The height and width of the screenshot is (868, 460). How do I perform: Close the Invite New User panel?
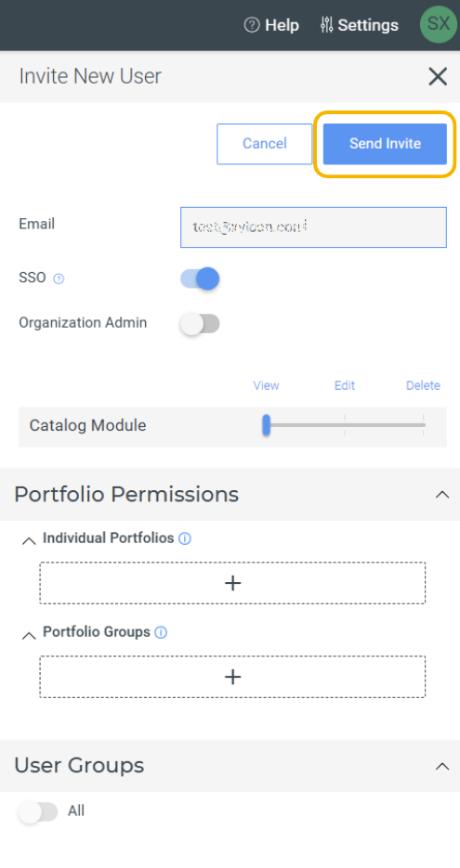coord(438,76)
